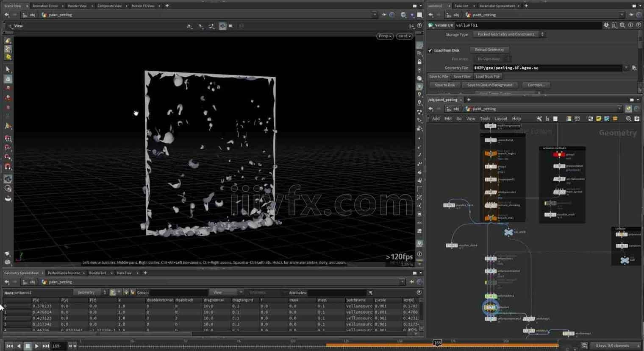The image size is (644, 351).
Task: Uncheck the Load from Disk checkbox
Action: (x=430, y=50)
